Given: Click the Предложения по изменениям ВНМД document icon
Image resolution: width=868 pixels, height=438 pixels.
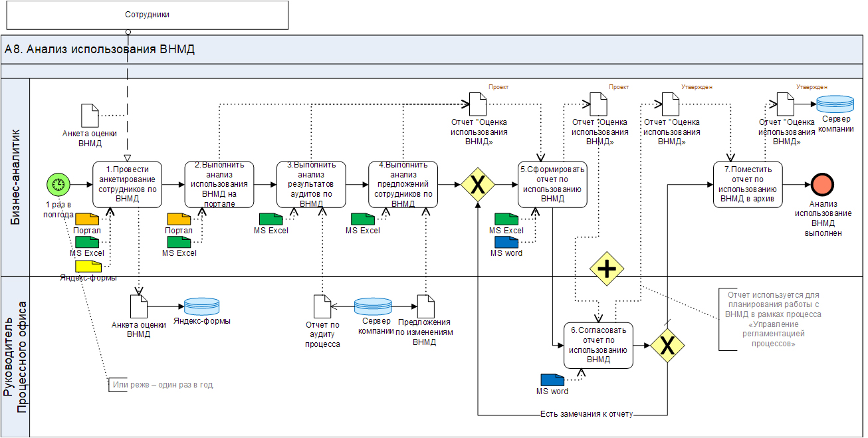Looking at the screenshot, I should coord(425,306).
